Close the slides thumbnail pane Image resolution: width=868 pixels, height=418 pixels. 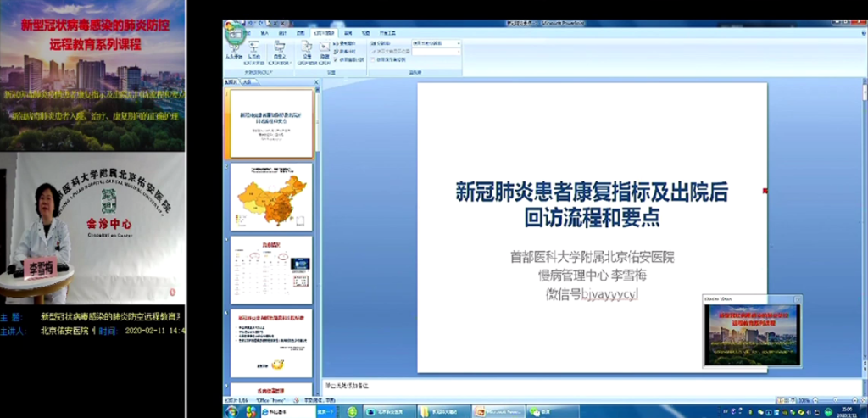(317, 82)
